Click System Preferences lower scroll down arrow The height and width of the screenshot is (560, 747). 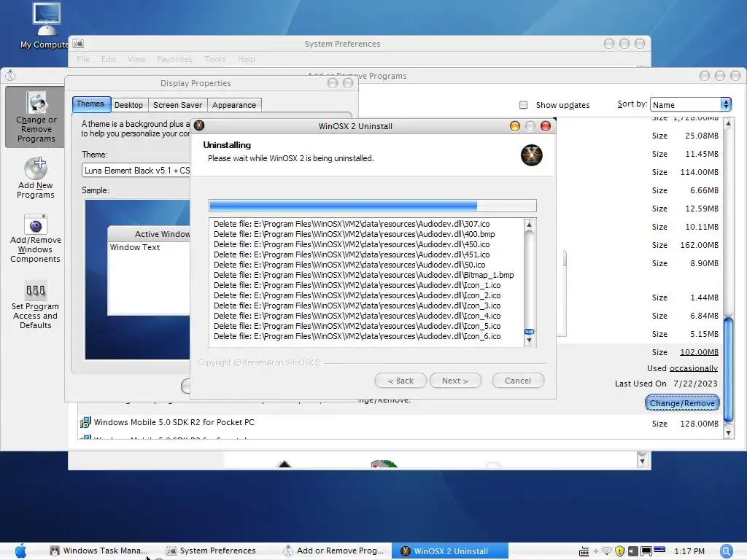(642, 461)
